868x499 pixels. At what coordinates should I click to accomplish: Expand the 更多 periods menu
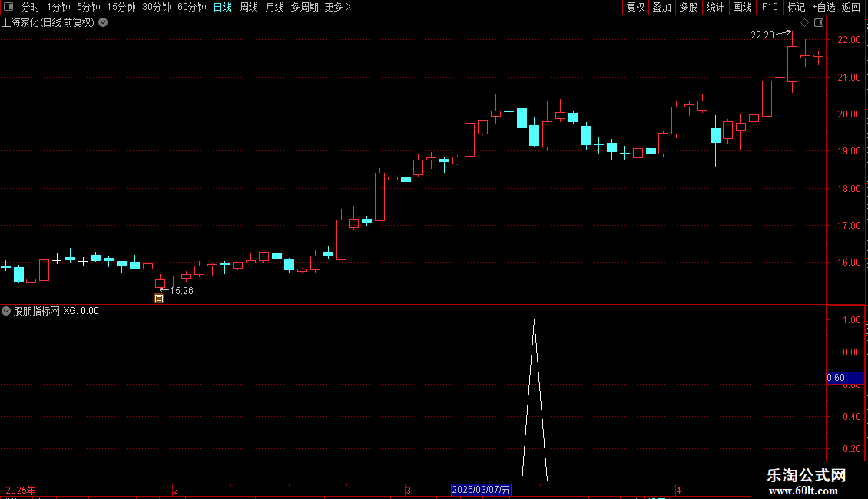coord(338,7)
